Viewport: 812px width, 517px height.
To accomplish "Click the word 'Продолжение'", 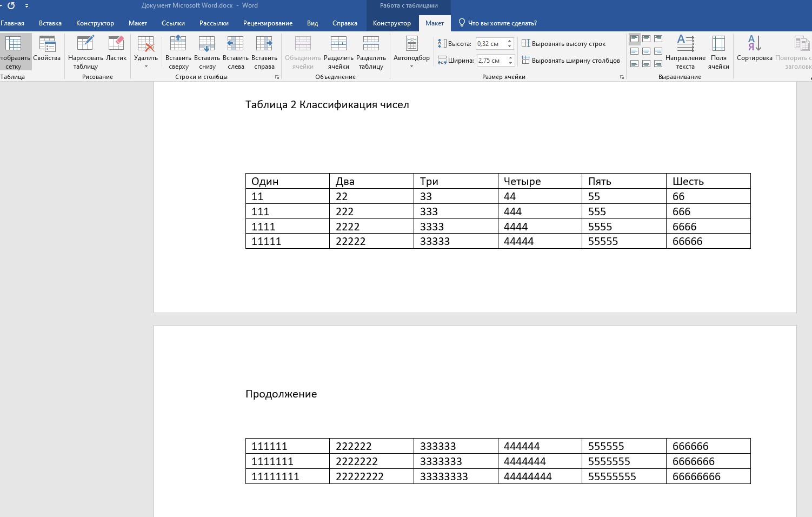I will point(281,394).
